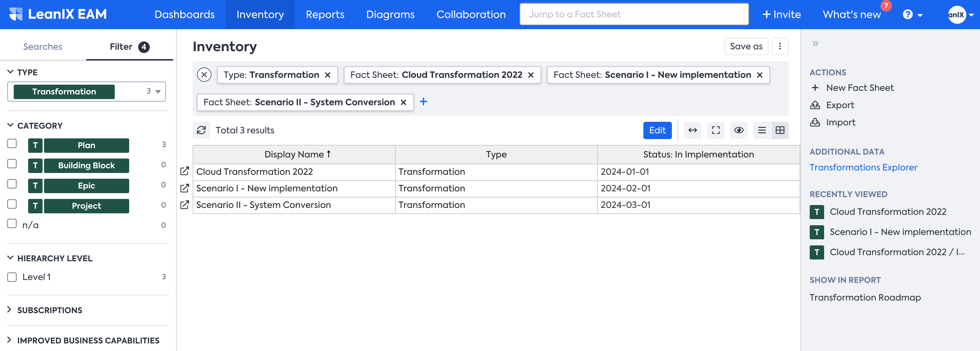Check the n/a category checkbox
980x351 pixels.
12,223
